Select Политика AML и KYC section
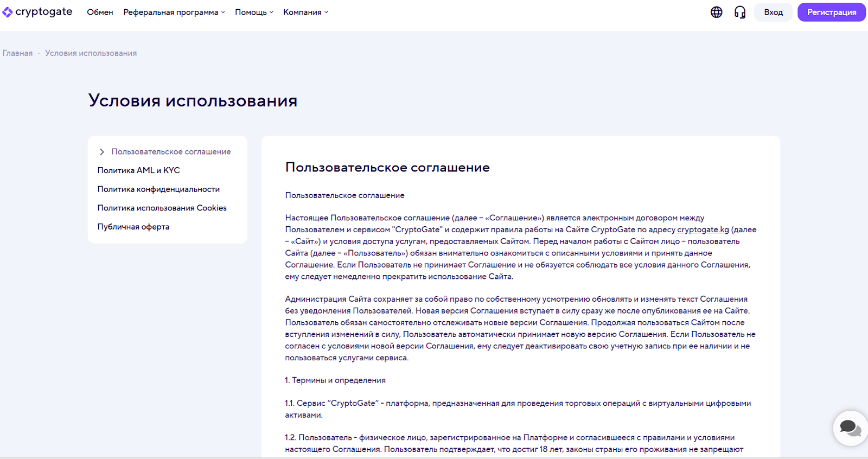The image size is (868, 459). pos(138,170)
